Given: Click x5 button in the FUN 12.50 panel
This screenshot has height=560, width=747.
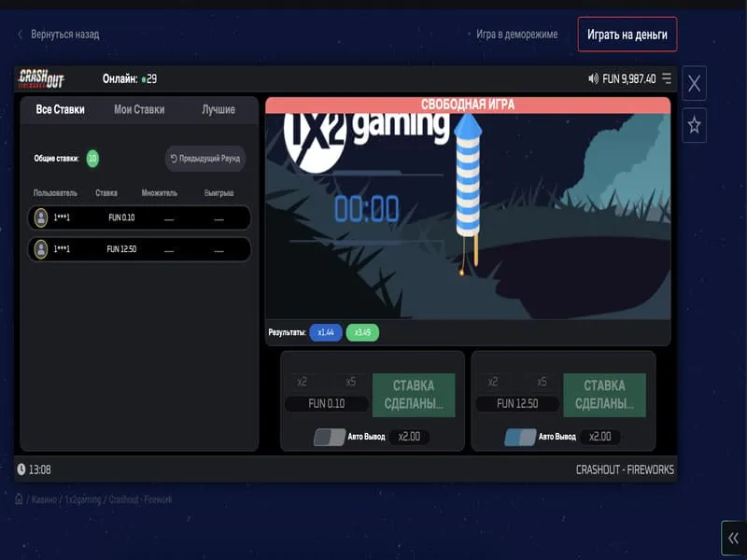Looking at the screenshot, I should [x=542, y=382].
